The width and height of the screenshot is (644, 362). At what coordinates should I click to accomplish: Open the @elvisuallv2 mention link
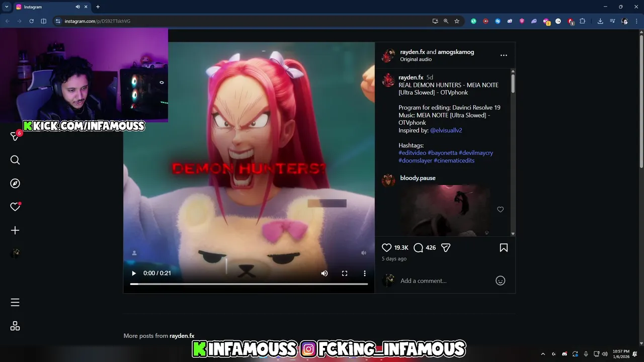point(446,130)
